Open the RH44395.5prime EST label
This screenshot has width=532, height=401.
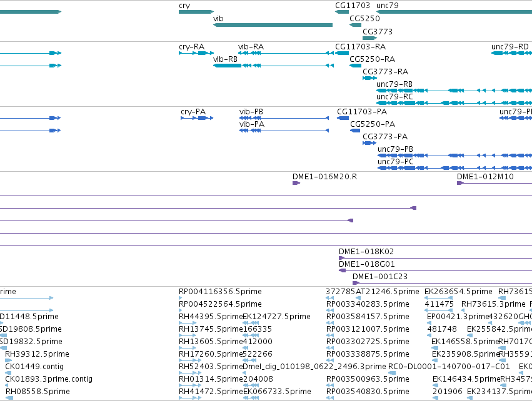pos(211,317)
